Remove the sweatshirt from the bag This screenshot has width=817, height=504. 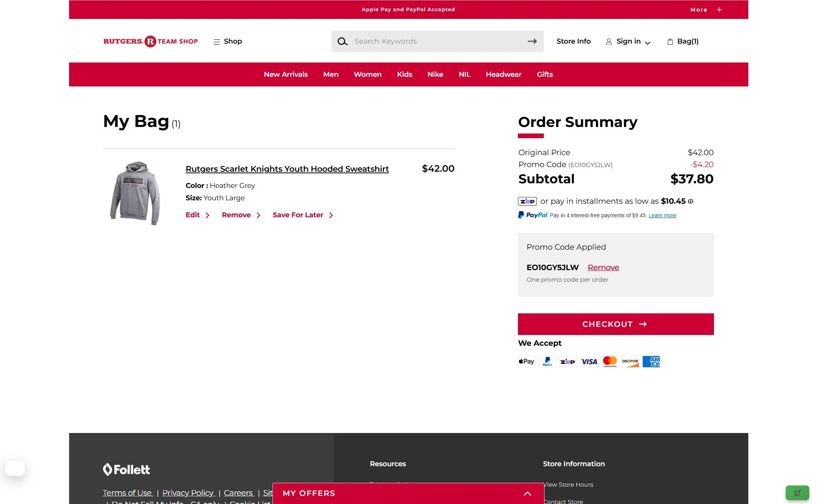click(x=241, y=215)
